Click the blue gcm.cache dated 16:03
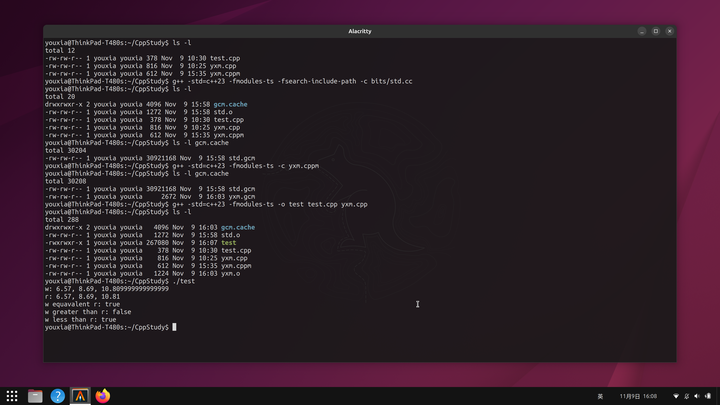The width and height of the screenshot is (720, 405). point(238,227)
